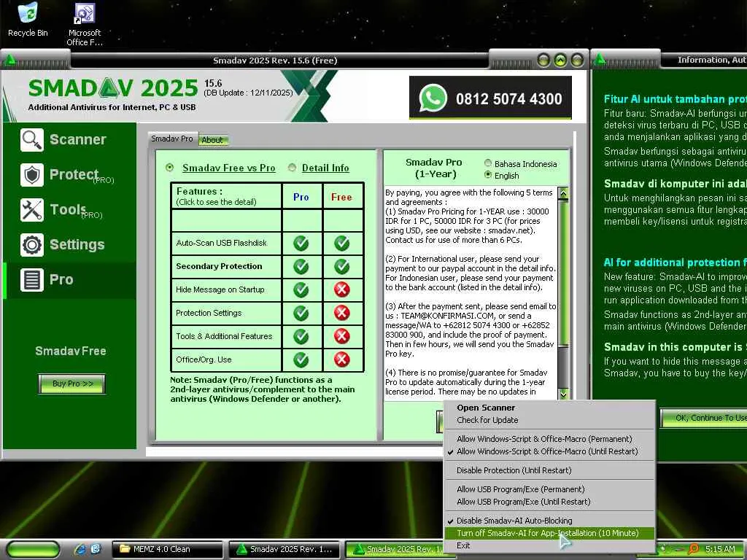
Task: Open first Smadav 2025 Rev. taskbar item
Action: [285, 549]
